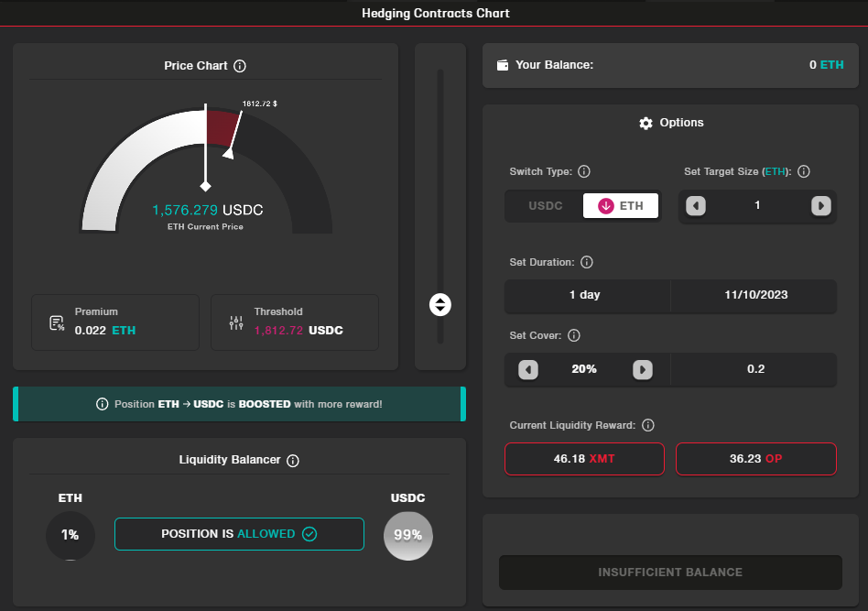This screenshot has height=611, width=868.
Task: Click the USDC 99% balancer circle
Action: tap(408, 536)
